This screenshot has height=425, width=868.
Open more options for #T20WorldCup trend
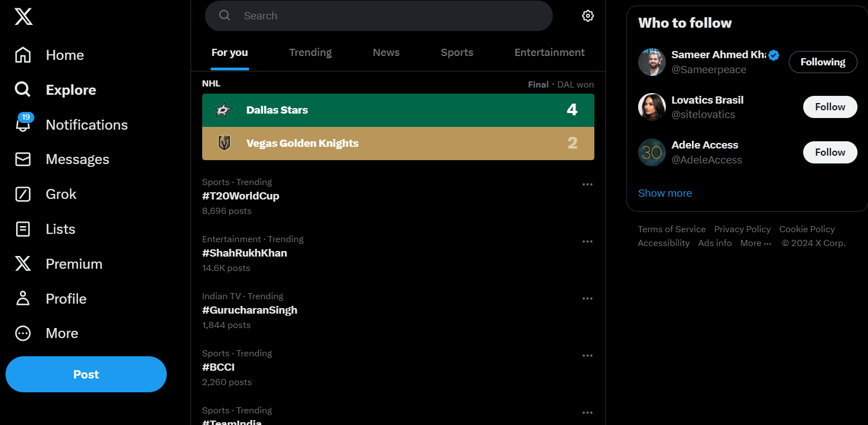588,185
